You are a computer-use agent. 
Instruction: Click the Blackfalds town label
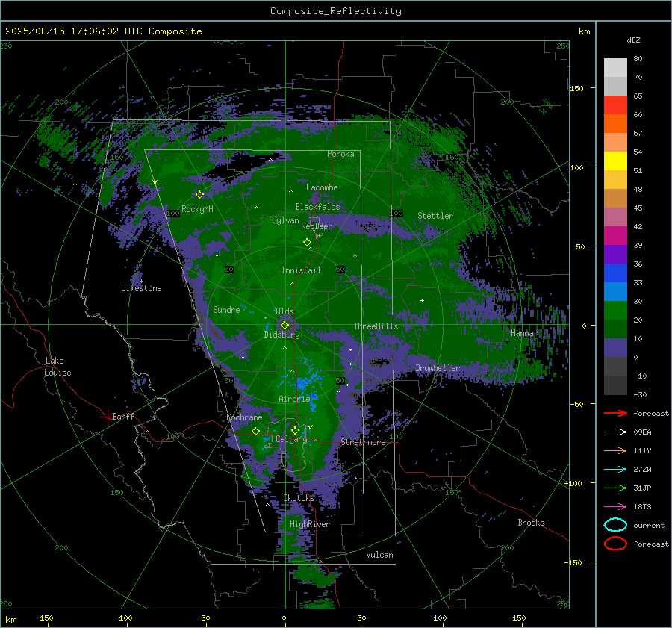click(x=317, y=207)
